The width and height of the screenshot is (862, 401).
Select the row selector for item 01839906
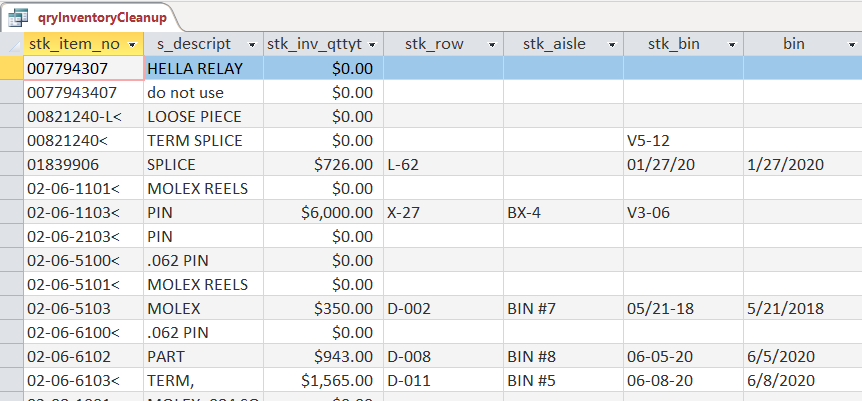click(12, 164)
